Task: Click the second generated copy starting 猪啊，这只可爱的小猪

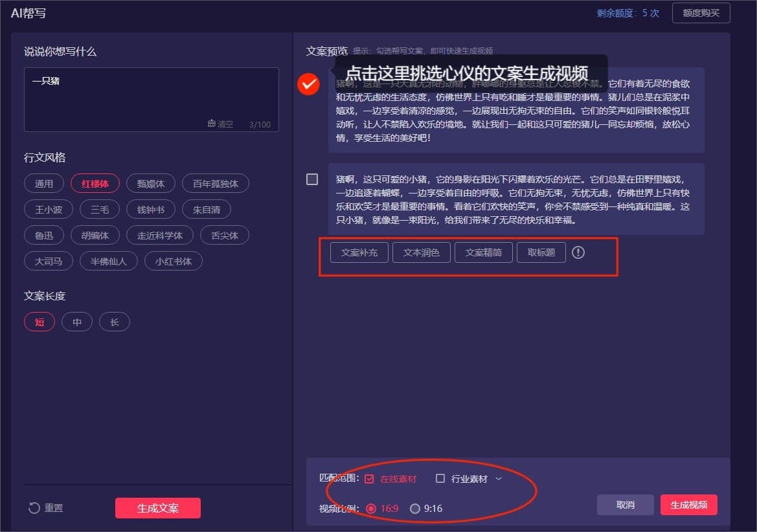Action: pyautogui.click(x=516, y=199)
